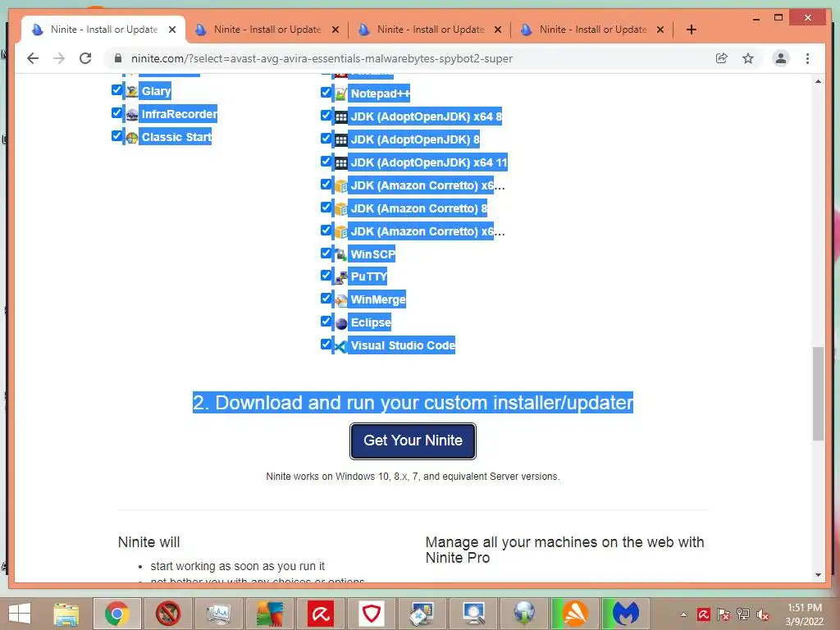Click the JDK (AdoptOpenJDK) 8 icon
Viewport: 840px width, 630px height.
pos(340,140)
